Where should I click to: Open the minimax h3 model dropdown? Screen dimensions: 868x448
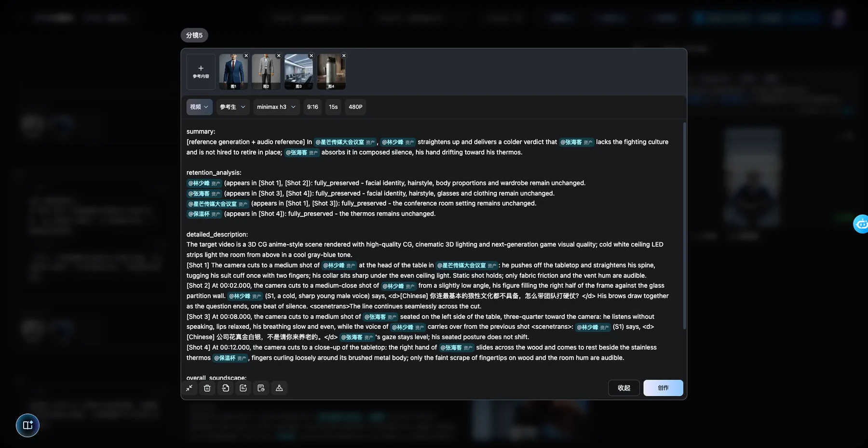[276, 107]
